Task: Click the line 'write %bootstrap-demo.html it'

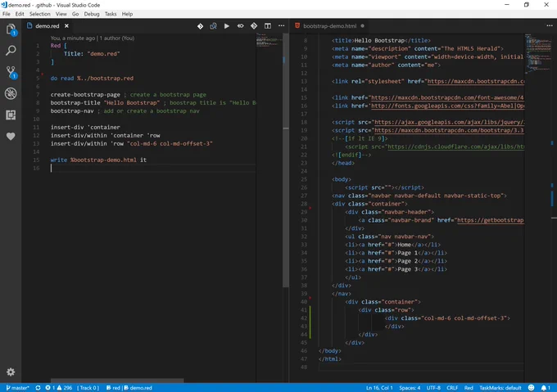Action: click(98, 160)
